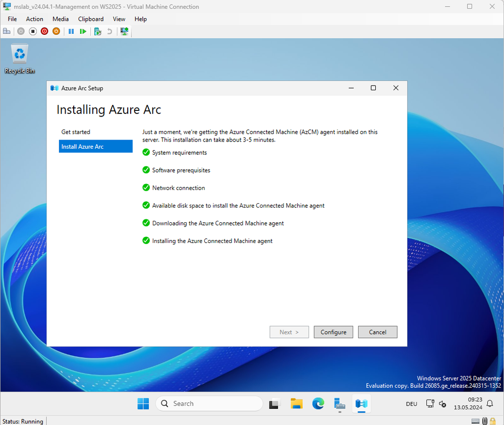504x425 pixels.
Task: Click Downloading the Azure Connected Machine agent
Action: point(218,223)
